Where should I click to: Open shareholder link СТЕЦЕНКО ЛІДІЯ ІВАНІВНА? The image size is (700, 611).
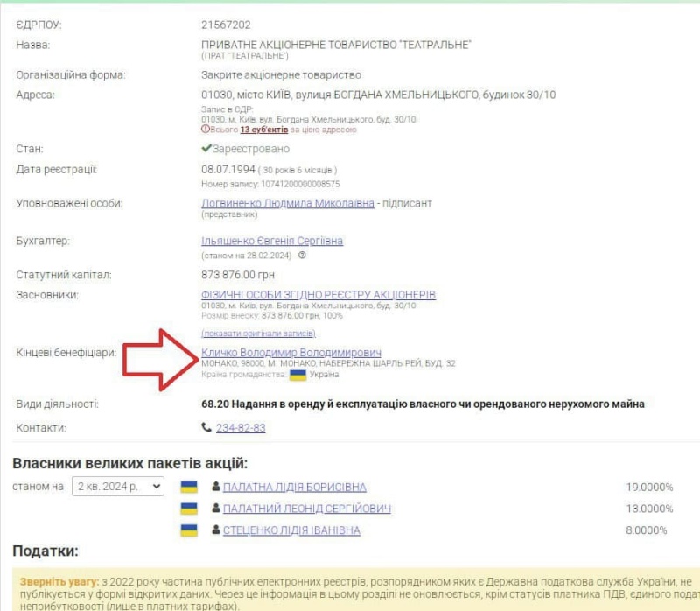tap(291, 530)
